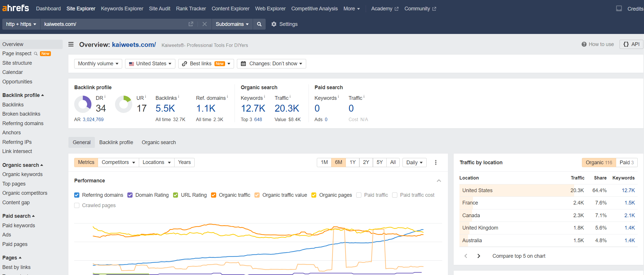This screenshot has width=644, height=275.
Task: Open Organic keywords in sidebar
Action: click(22, 174)
